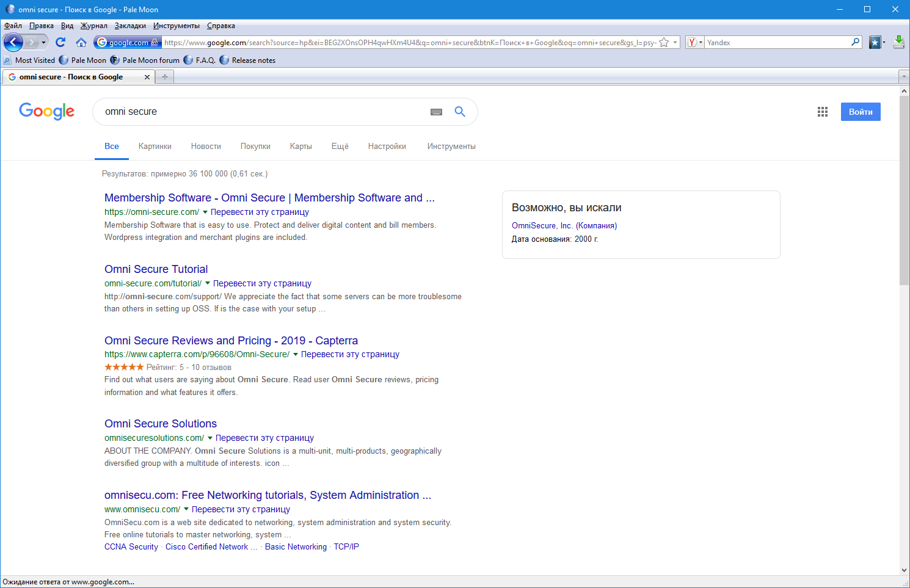Open the F.A.Q. bookmark
The width and height of the screenshot is (910, 588).
(200, 60)
